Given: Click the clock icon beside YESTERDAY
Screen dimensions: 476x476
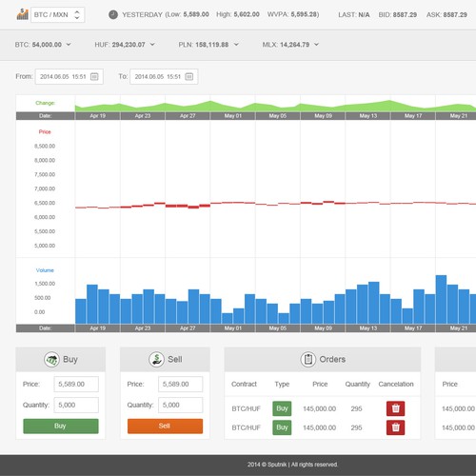Looking at the screenshot, I should (113, 14).
